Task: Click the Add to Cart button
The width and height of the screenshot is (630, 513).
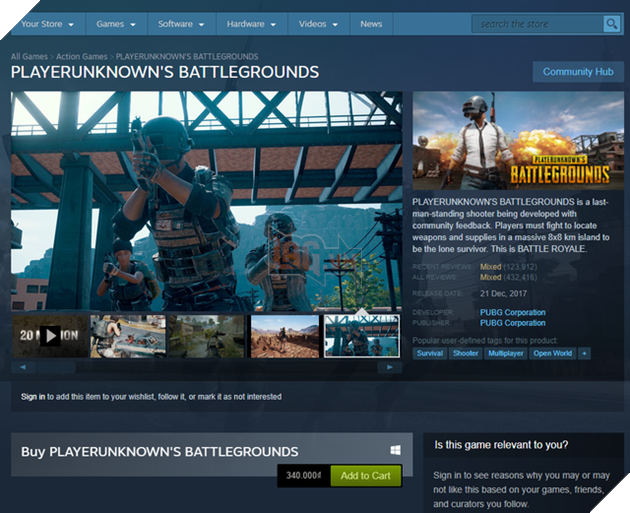Action: click(366, 476)
